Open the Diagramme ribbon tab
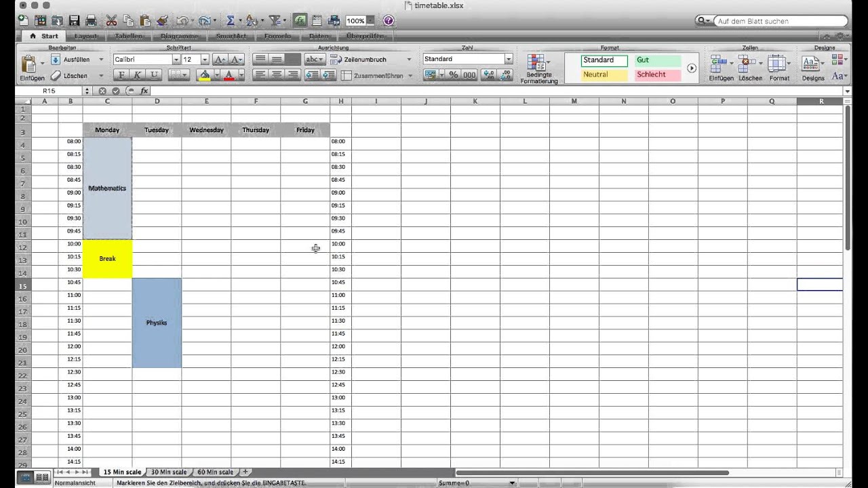This screenshot has height=488, width=868. (x=180, y=36)
